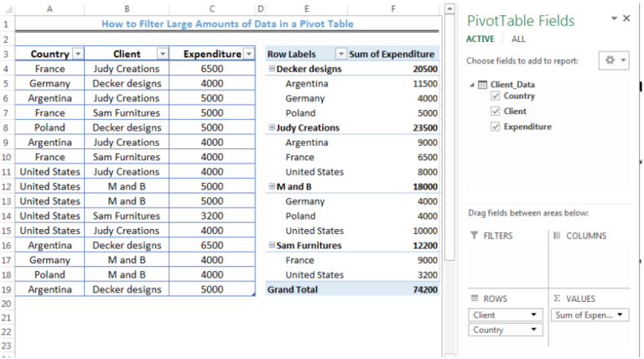644x359 pixels.
Task: Open the field list Tools gear menu
Action: pyautogui.click(x=614, y=60)
